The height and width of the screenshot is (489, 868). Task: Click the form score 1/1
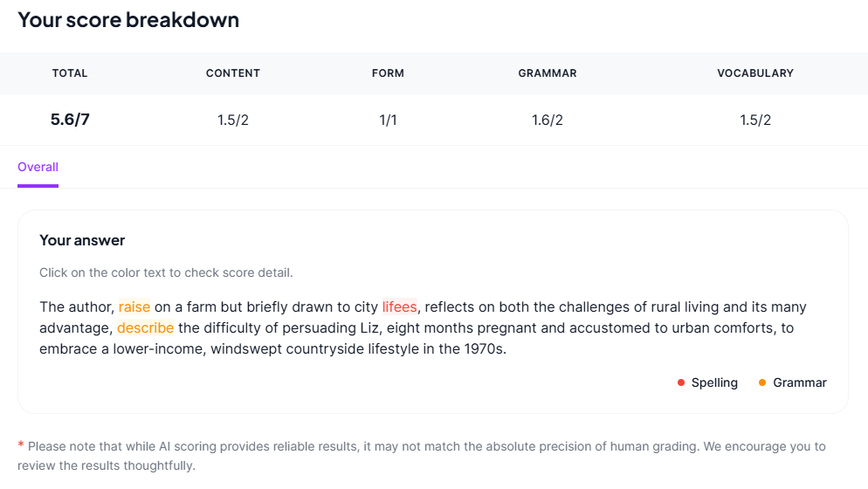point(388,120)
